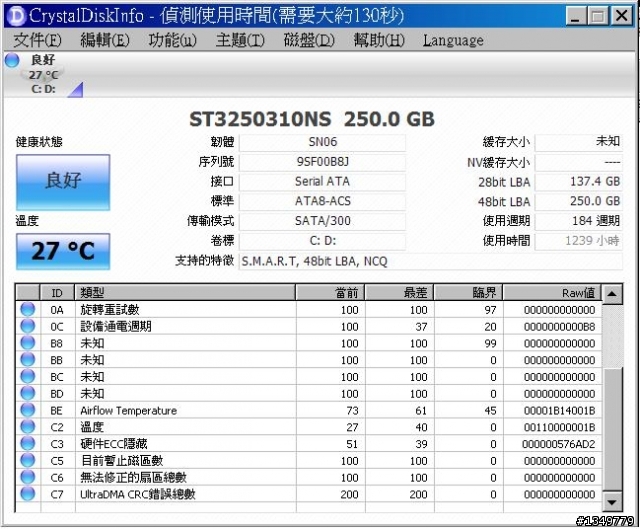This screenshot has width=640, height=529.
Task: Click the Raw值 column header
Action: pos(552,293)
